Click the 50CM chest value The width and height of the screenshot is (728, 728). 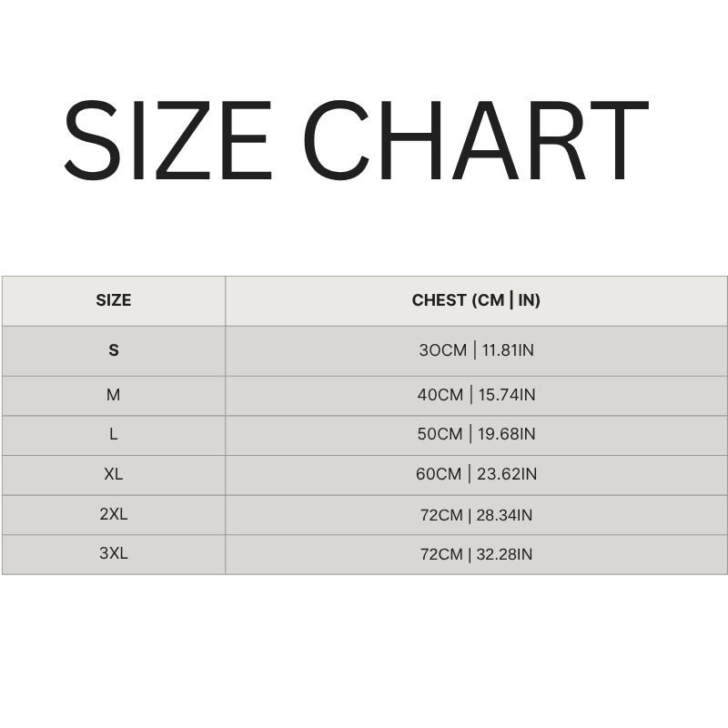pyautogui.click(x=440, y=434)
